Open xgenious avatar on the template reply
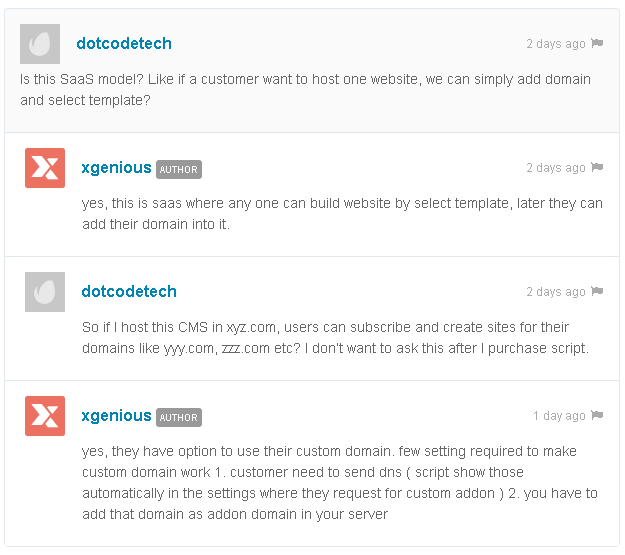The width and height of the screenshot is (625, 555). [45, 168]
